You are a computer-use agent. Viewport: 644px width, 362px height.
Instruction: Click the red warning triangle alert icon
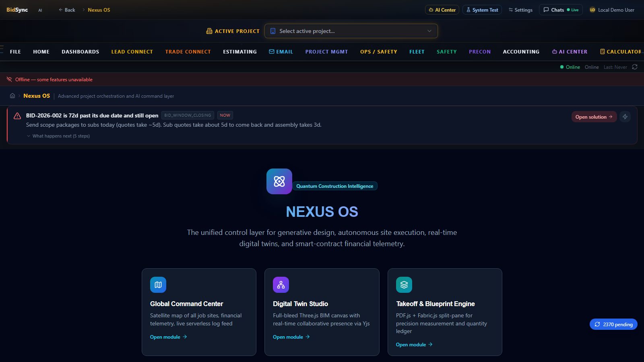(x=17, y=116)
